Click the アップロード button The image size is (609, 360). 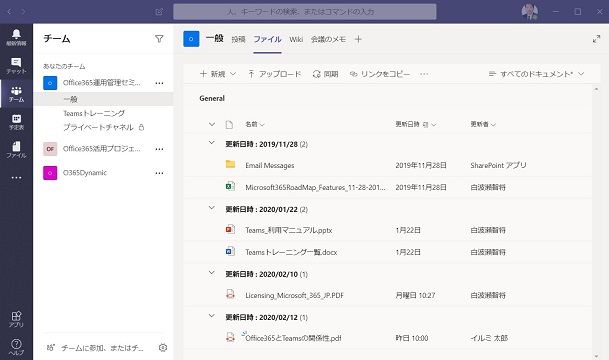pos(275,74)
